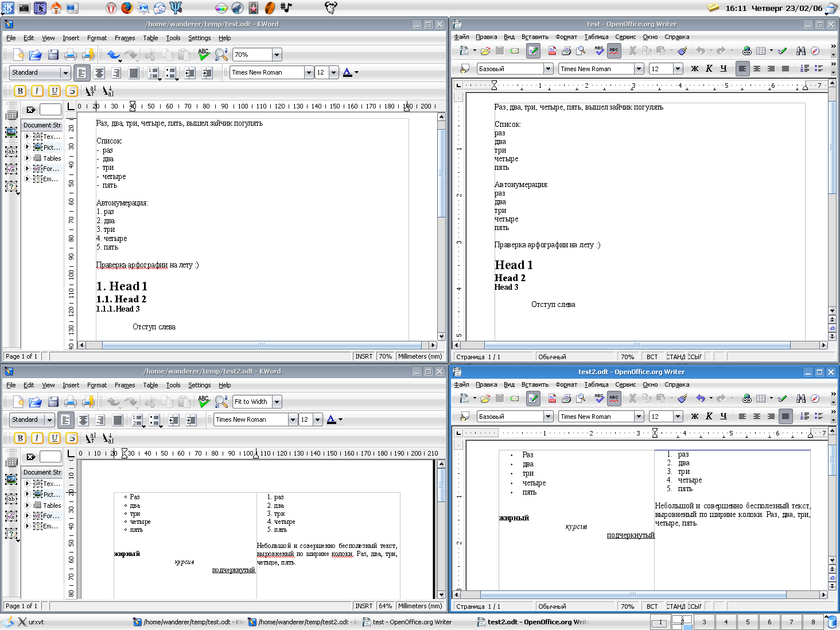The width and height of the screenshot is (840, 630).
Task: Click the Find magnifier icon in test.odt KWord
Action: coord(221,55)
